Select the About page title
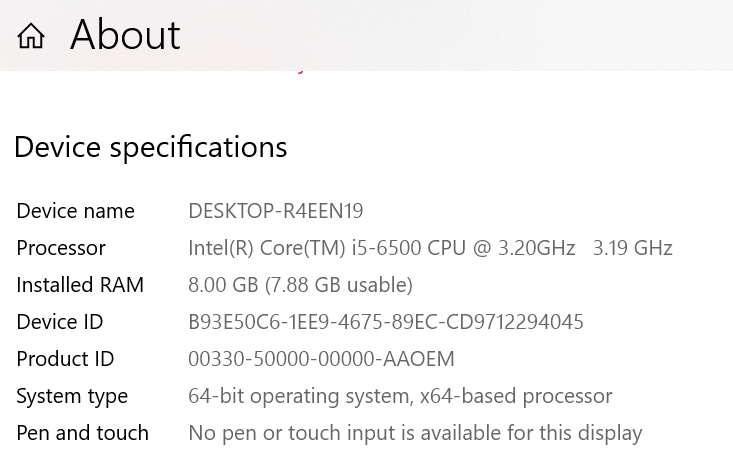This screenshot has width=733, height=459. [125, 35]
